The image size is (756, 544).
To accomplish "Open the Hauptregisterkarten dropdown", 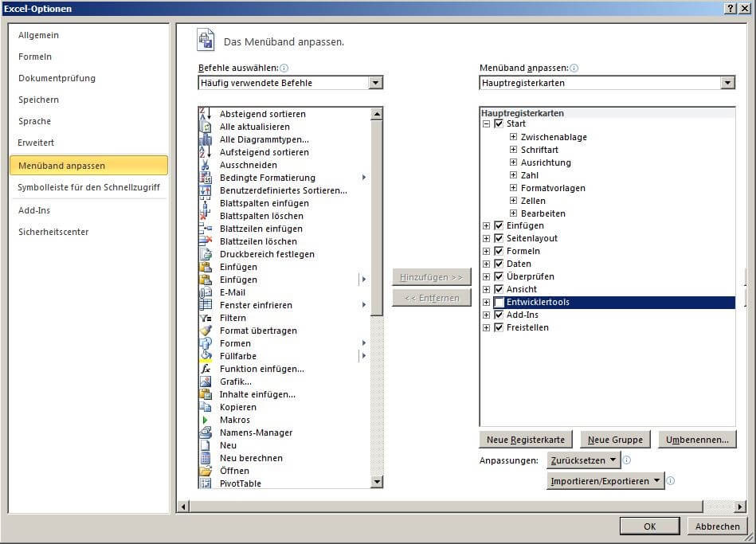I will 727,83.
